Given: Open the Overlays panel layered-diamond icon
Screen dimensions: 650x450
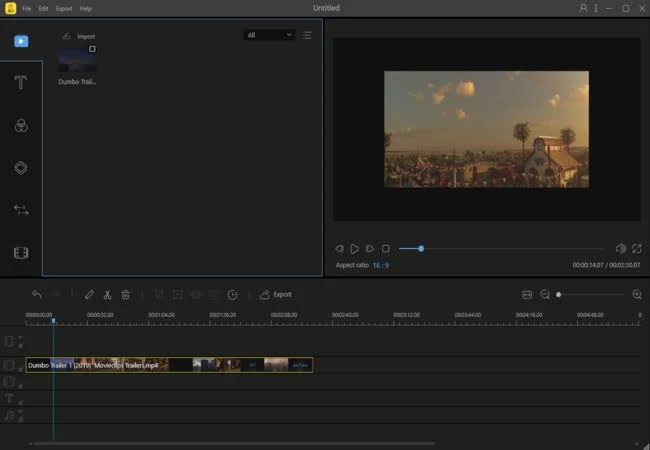Looking at the screenshot, I should [x=21, y=168].
